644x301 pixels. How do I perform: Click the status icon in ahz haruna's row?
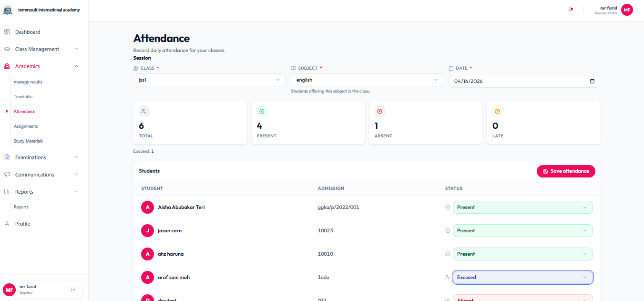click(x=448, y=254)
